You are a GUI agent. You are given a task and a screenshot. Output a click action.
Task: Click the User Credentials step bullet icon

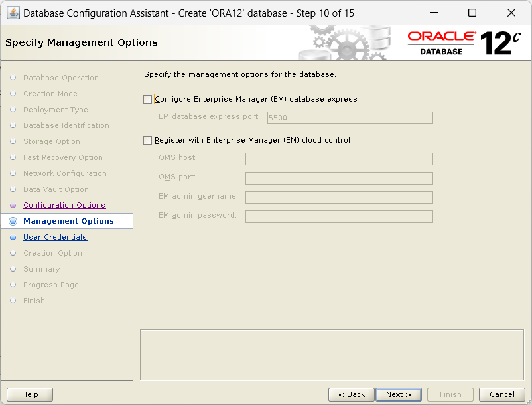[x=13, y=238]
